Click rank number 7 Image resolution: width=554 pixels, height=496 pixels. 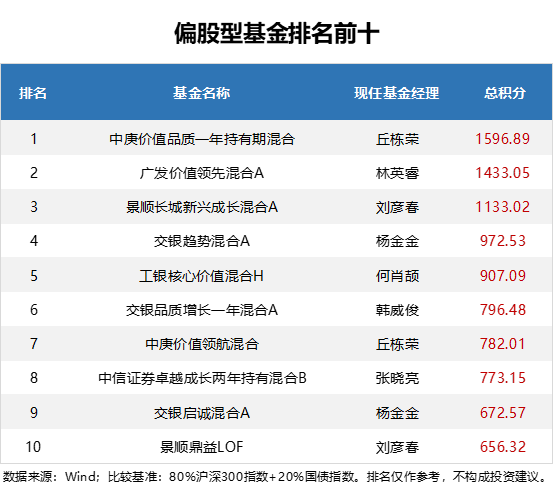tap(34, 344)
